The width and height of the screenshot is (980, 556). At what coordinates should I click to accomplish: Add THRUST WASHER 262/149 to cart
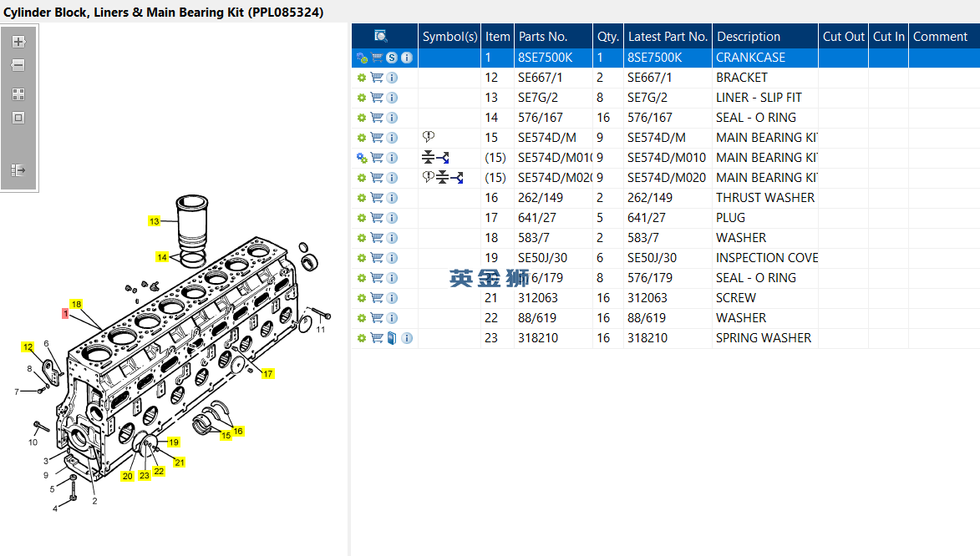pyautogui.click(x=377, y=197)
